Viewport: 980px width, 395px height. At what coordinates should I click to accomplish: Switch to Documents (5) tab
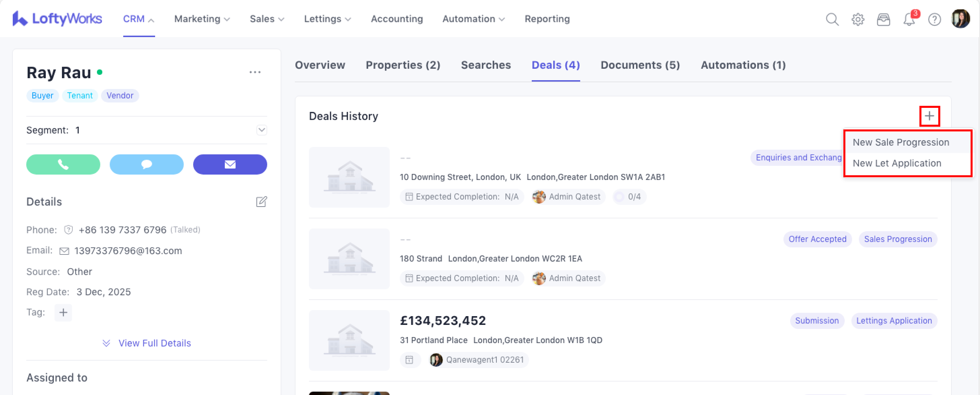640,65
